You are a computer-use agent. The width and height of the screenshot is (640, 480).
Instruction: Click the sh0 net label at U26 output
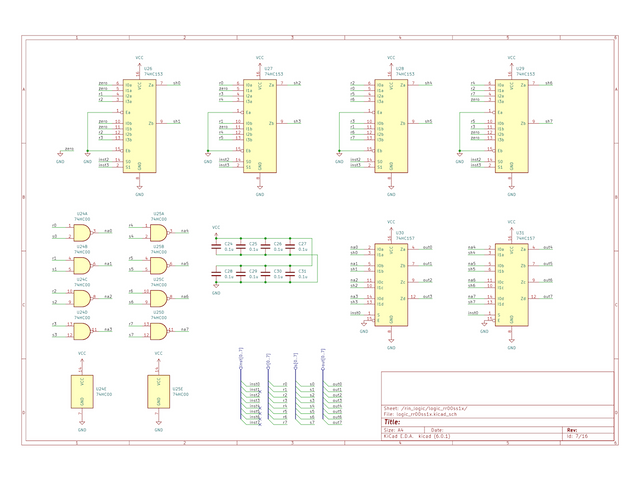tap(176, 84)
